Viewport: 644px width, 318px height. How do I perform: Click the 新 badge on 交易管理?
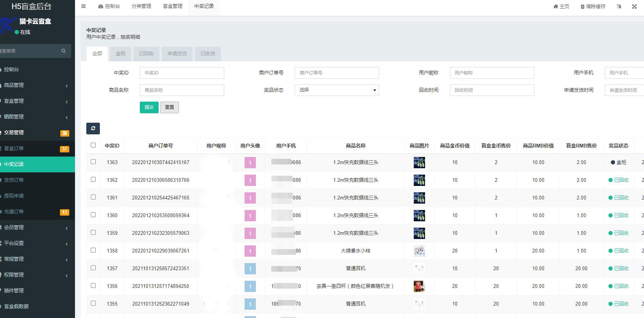coord(64,133)
